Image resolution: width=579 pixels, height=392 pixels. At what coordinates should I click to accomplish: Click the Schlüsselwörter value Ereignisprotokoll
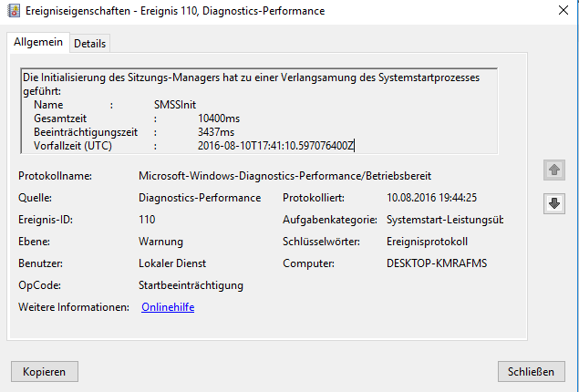point(427,242)
